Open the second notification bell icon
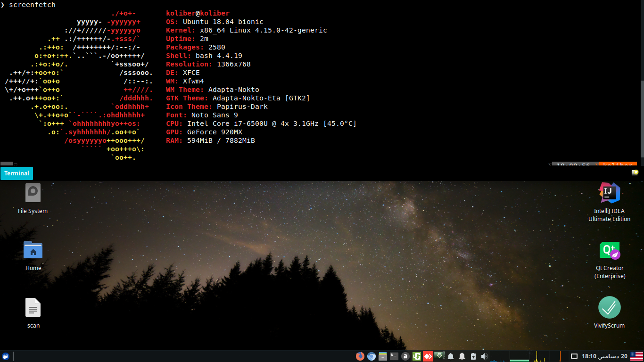The height and width of the screenshot is (362, 644). [462, 356]
